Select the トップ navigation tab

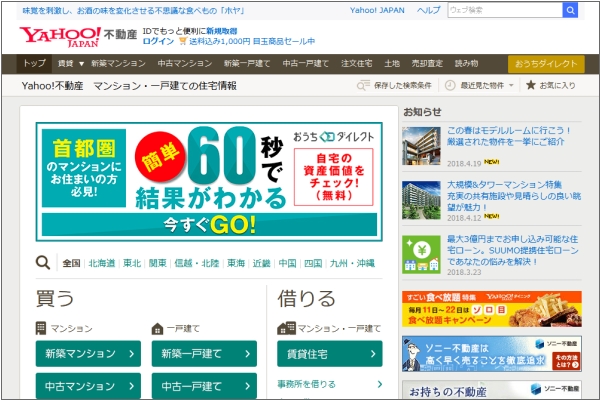click(x=34, y=64)
